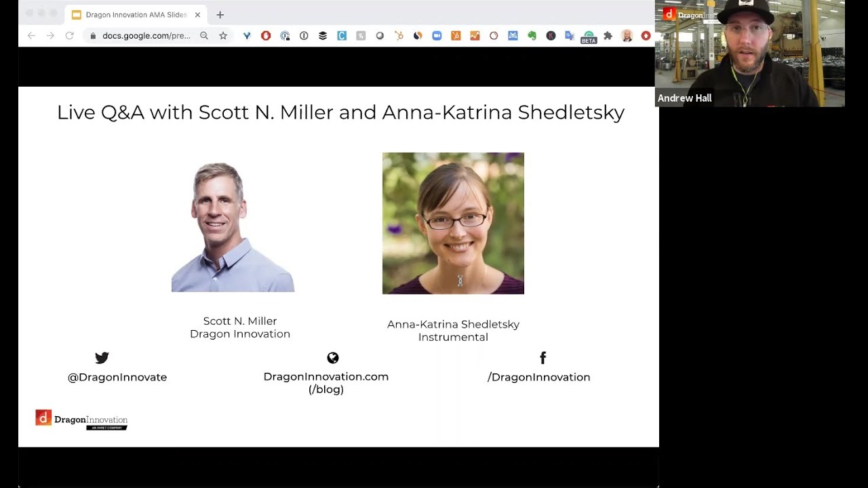Open a new browser tab
This screenshot has width=868, height=488.
(220, 15)
